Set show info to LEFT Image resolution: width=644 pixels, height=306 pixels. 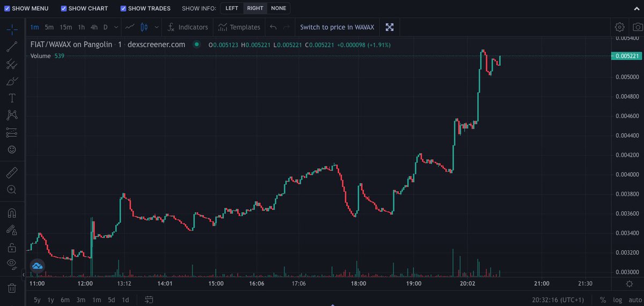pyautogui.click(x=232, y=9)
